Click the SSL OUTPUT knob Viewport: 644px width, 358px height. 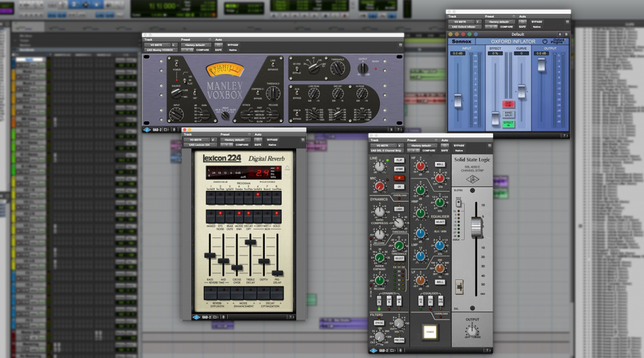click(472, 330)
